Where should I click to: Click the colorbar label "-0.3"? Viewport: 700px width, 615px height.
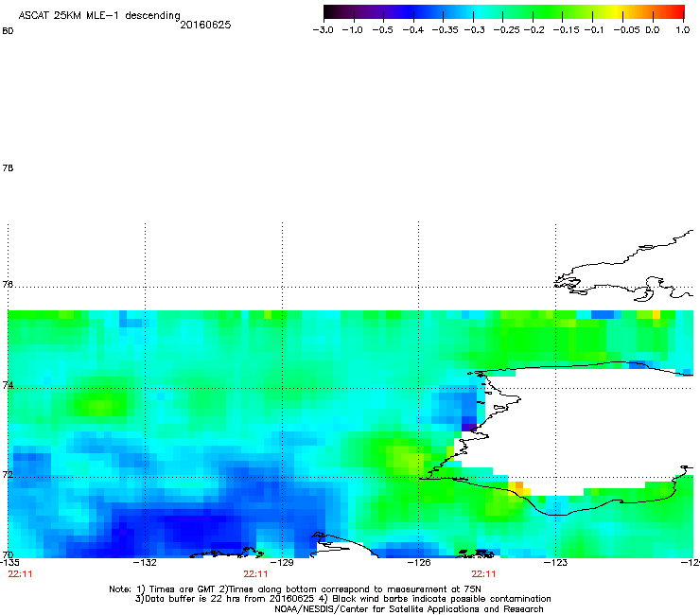(474, 30)
